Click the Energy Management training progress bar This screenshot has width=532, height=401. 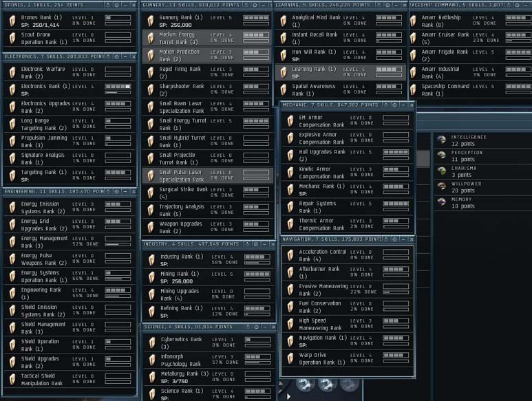pyautogui.click(x=117, y=244)
